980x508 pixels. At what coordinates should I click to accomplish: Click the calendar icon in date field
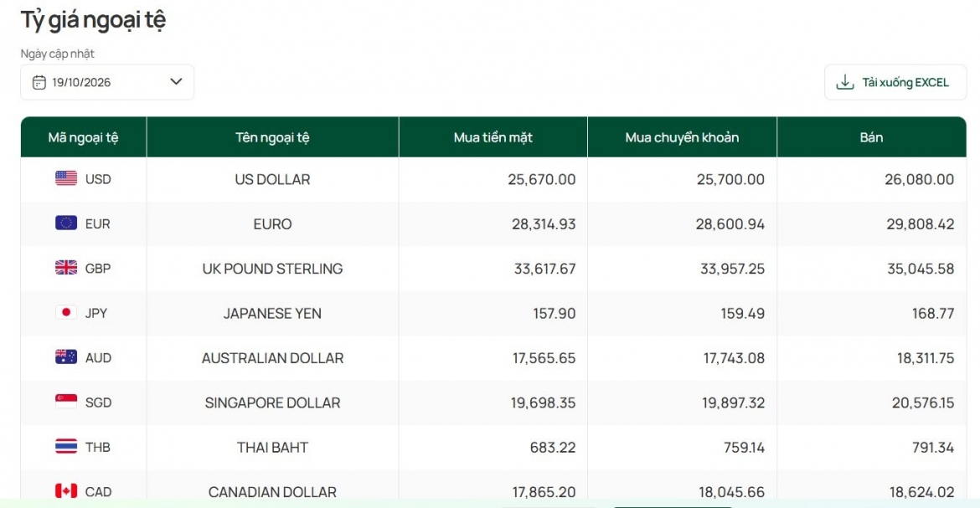39,83
